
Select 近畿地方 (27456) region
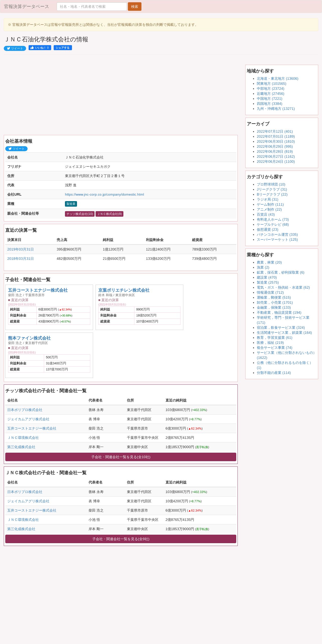coord(270,94)
